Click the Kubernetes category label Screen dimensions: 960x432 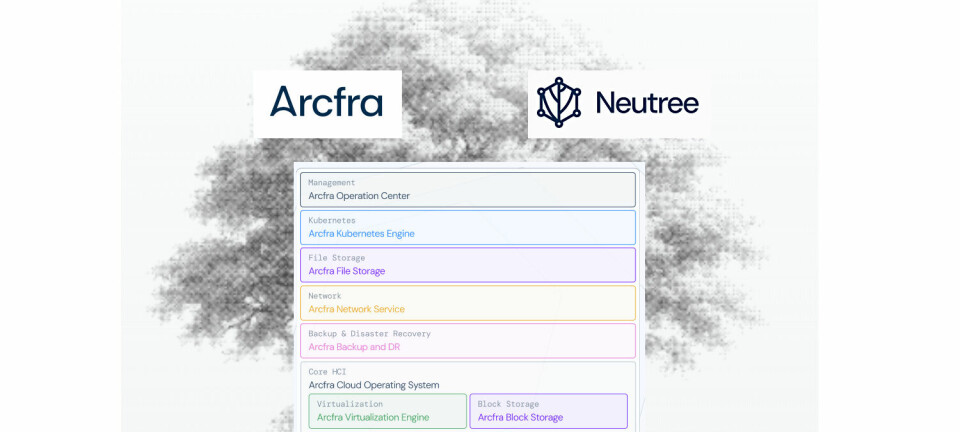[x=331, y=221]
